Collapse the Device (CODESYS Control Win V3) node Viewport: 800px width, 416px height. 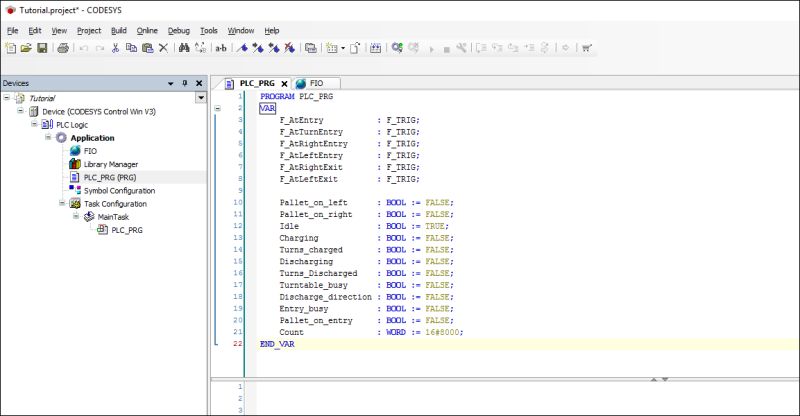20,110
